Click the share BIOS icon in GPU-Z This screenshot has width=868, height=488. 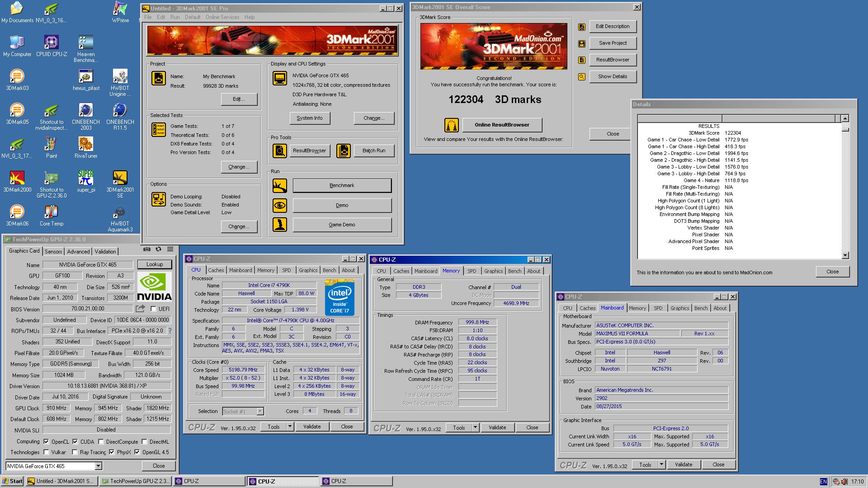[141, 309]
